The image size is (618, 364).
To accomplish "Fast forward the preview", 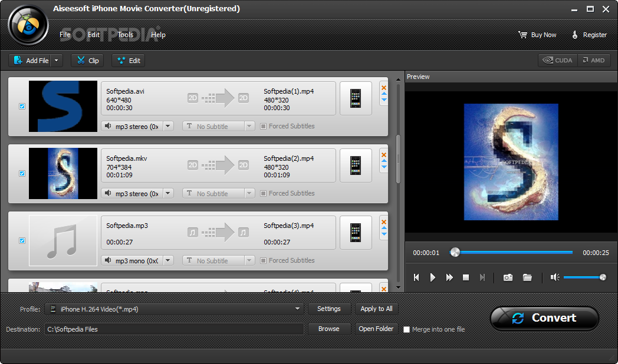I will pyautogui.click(x=449, y=277).
